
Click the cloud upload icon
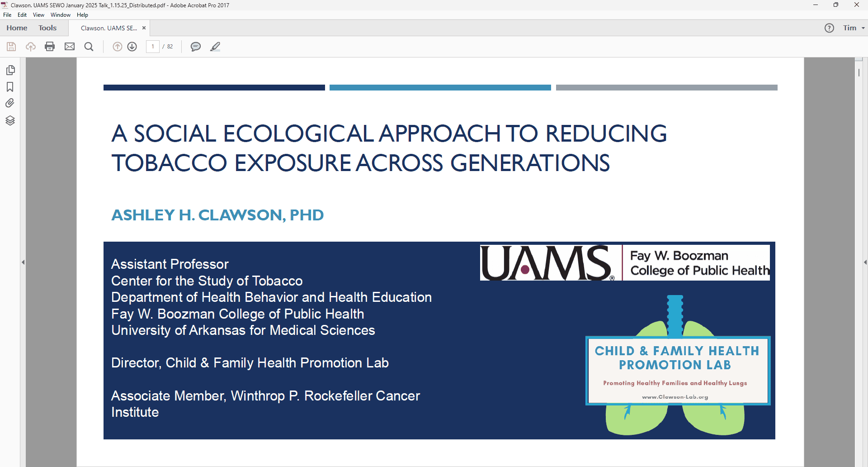31,47
